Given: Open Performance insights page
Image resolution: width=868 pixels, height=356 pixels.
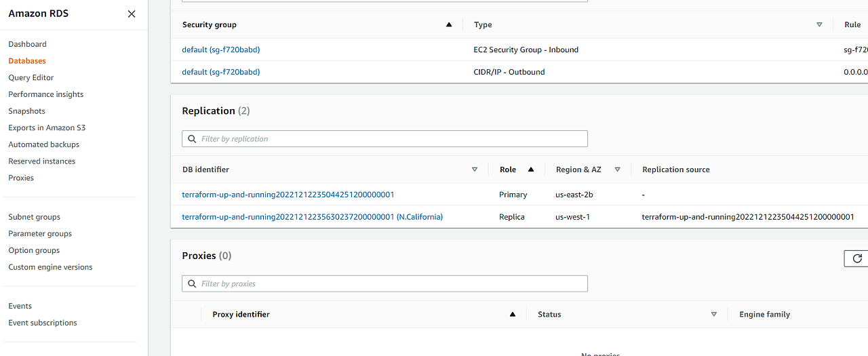Looking at the screenshot, I should 46,94.
